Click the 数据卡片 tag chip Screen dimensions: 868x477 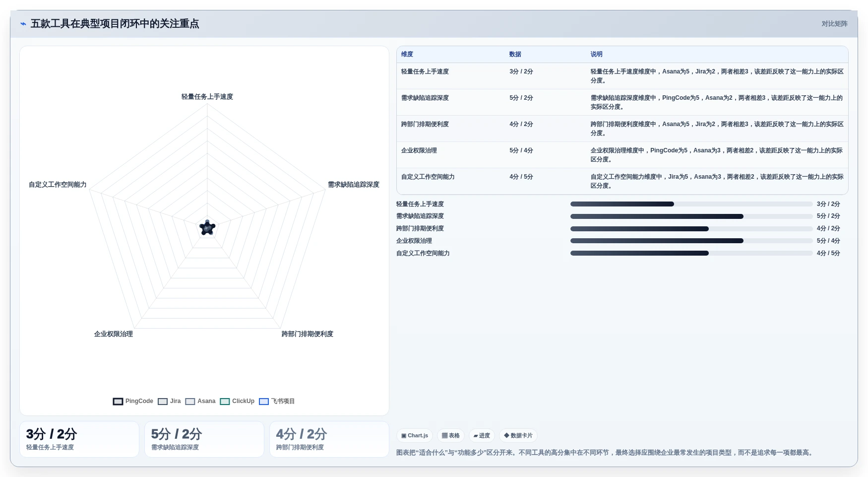point(518,436)
